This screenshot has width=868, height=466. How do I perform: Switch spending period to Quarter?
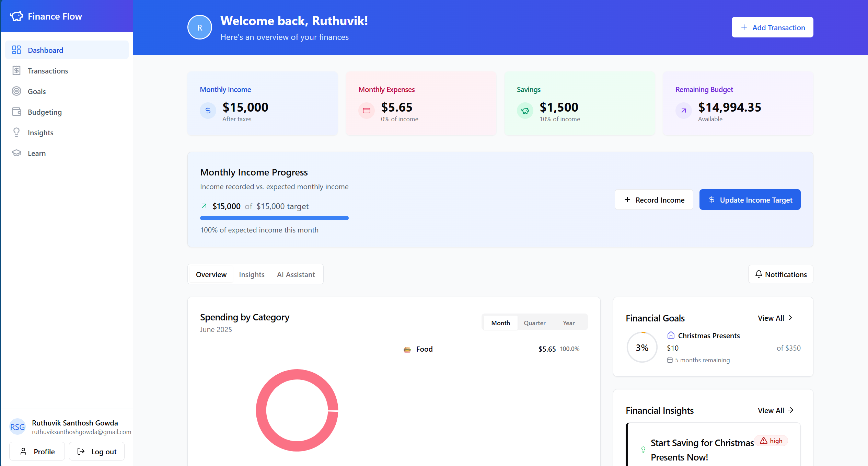point(534,323)
